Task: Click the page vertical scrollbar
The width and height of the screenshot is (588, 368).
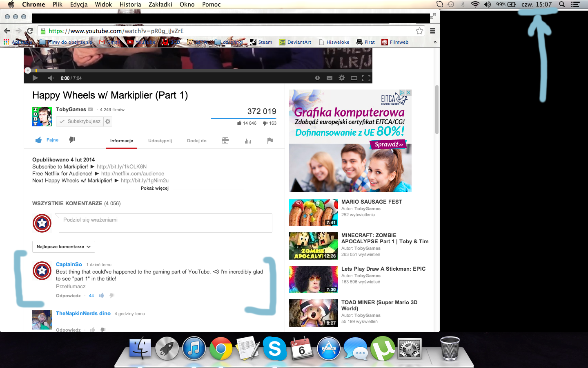Action: coord(437,110)
